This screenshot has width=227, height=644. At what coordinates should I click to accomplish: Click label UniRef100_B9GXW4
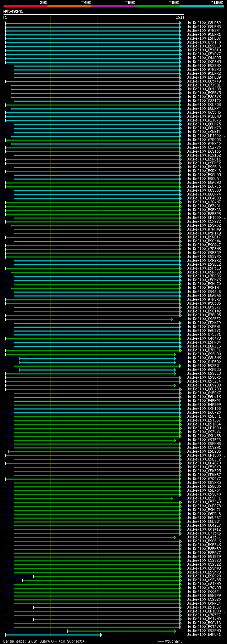pyautogui.click(x=204, y=241)
